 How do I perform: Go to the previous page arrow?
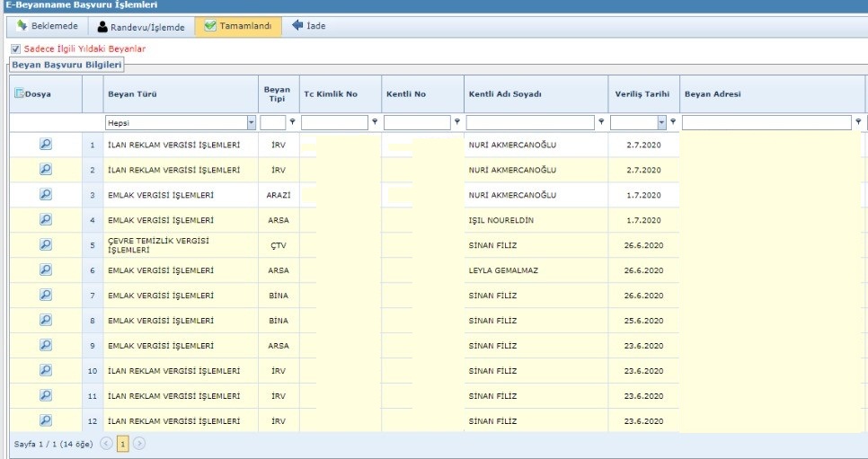(106, 444)
